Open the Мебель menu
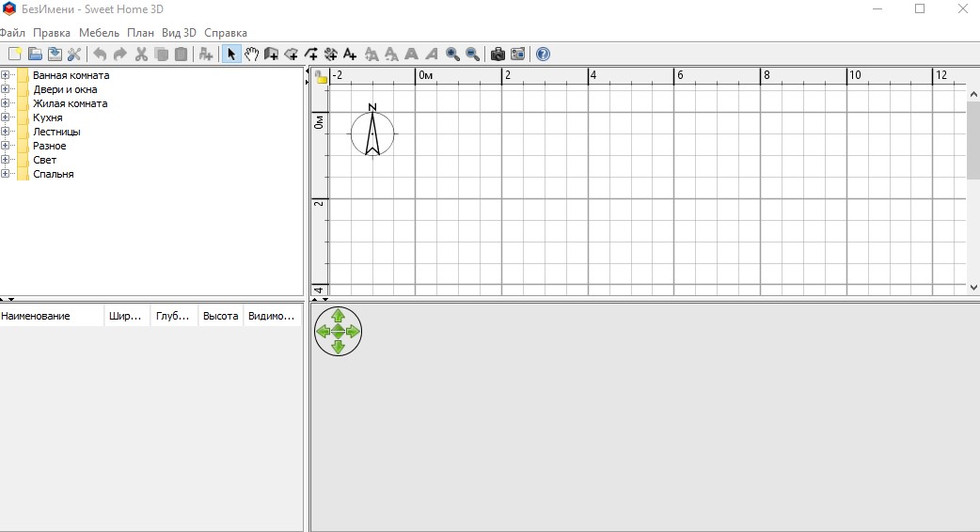Image resolution: width=980 pixels, height=532 pixels. pyautogui.click(x=99, y=33)
